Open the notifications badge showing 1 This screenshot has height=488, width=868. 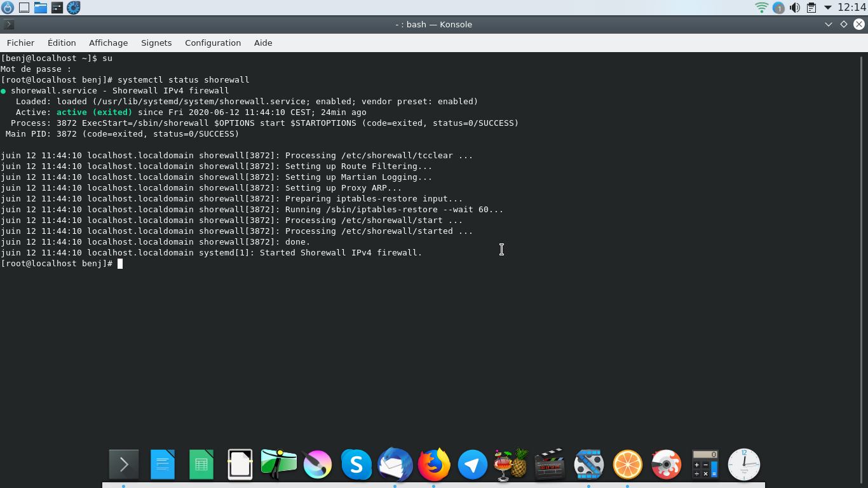point(778,8)
